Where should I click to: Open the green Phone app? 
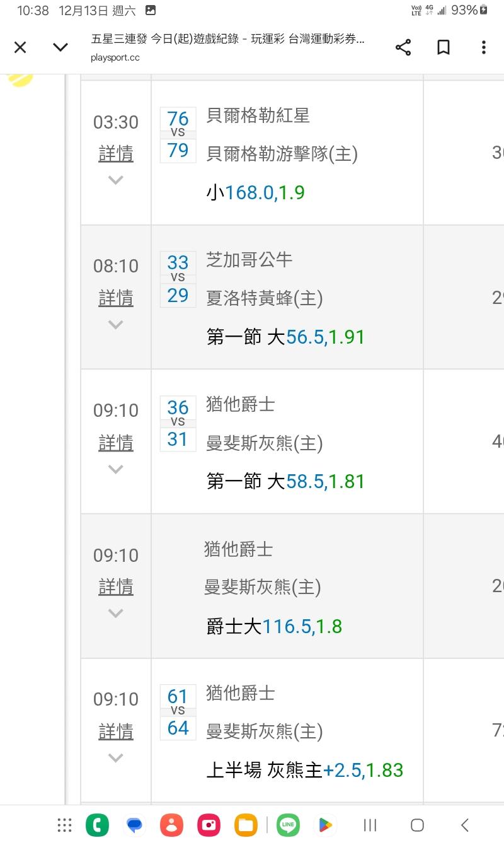[x=98, y=825]
